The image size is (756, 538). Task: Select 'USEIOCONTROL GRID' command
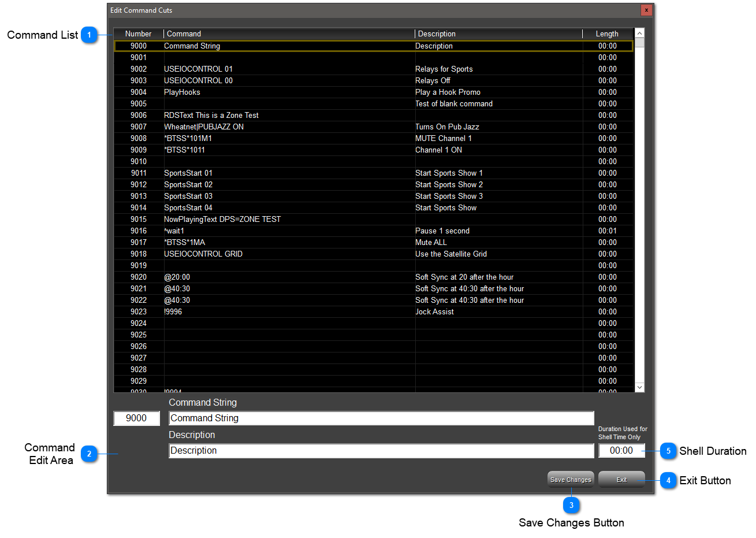203,254
